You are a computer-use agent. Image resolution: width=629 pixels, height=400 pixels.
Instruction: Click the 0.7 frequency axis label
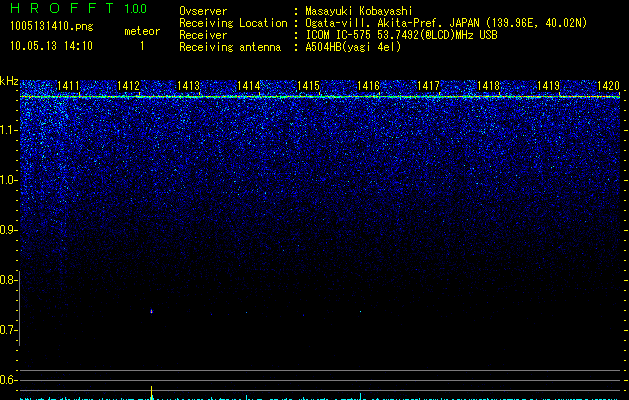(x=8, y=330)
